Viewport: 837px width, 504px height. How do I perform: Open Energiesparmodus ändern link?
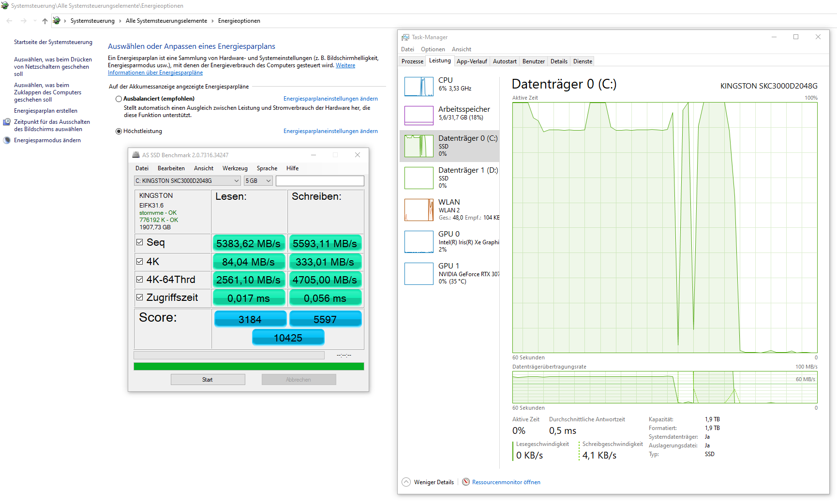click(x=47, y=140)
